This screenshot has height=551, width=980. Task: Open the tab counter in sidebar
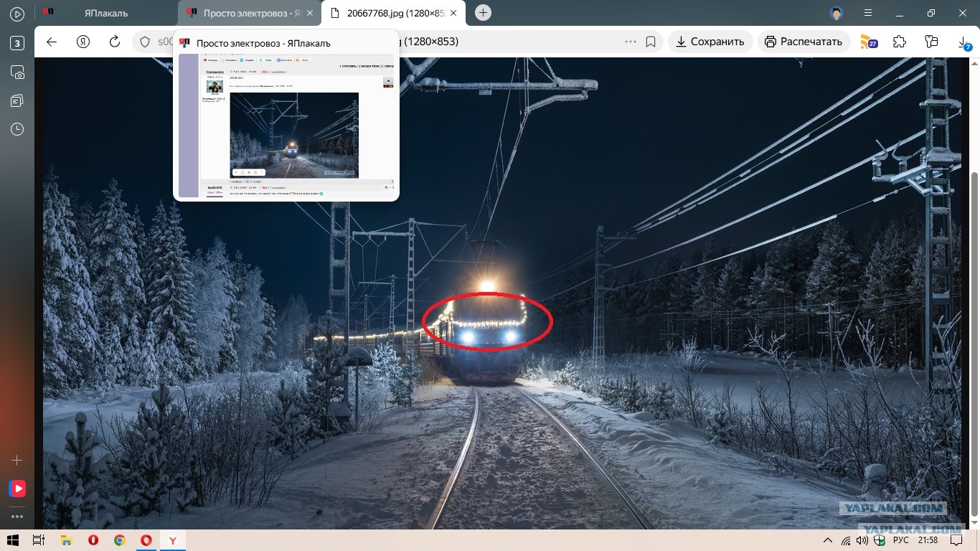[x=17, y=43]
